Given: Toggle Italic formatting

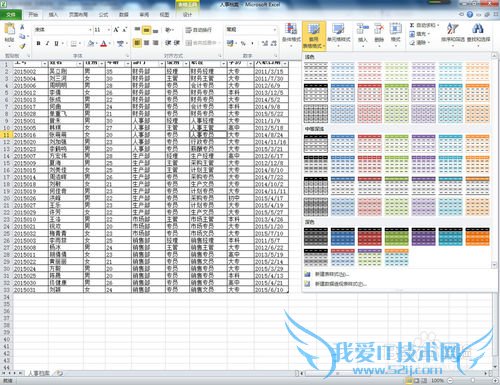Looking at the screenshot, I should click(x=47, y=43).
